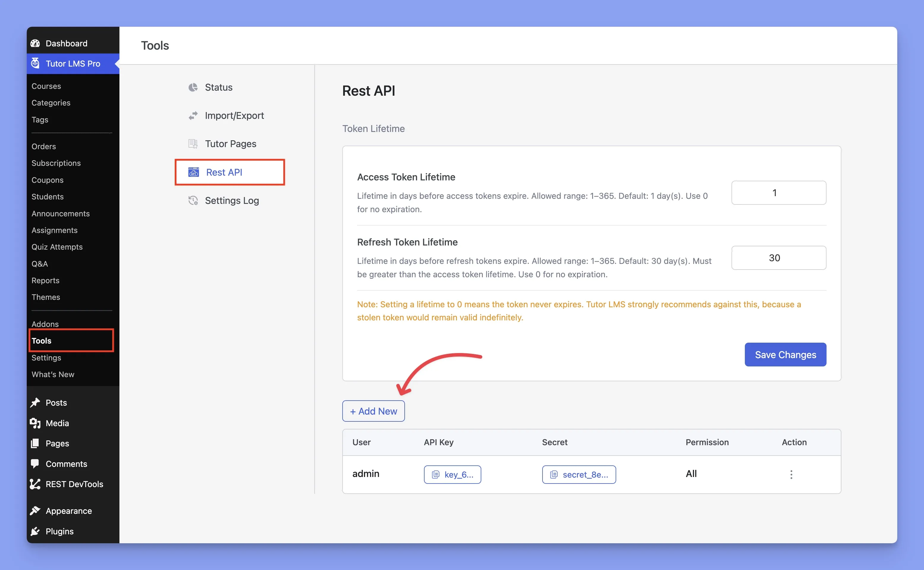The image size is (924, 570).
Task: Open the admin row action menu
Action: pos(791,474)
